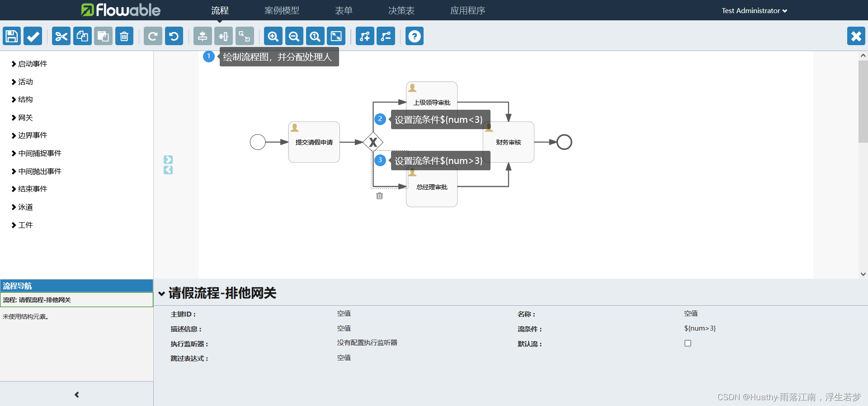The width and height of the screenshot is (868, 406).
Task: Collapse the left palette with bottom arrow
Action: [77, 395]
